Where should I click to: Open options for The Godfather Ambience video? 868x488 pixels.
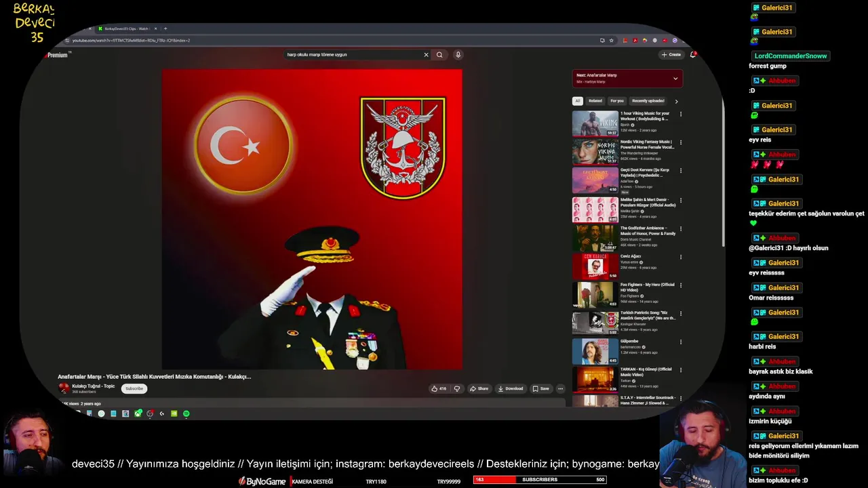coord(681,228)
